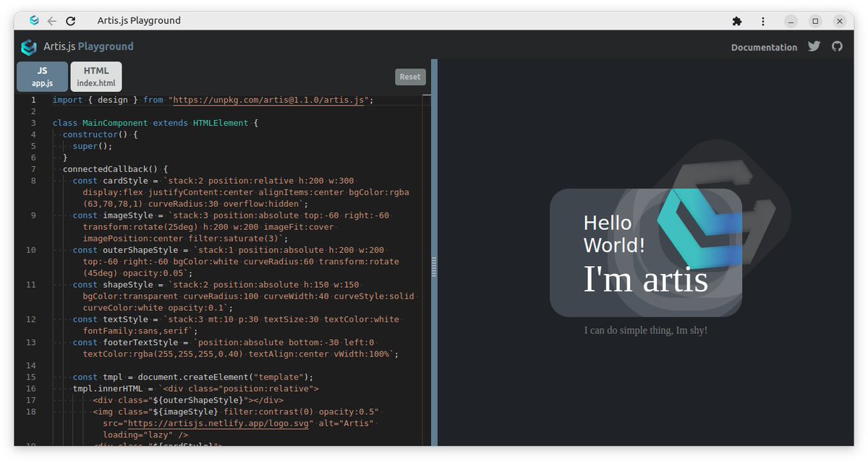868x462 pixels.
Task: Click the 'class MainComponent' code line
Action: click(x=155, y=123)
